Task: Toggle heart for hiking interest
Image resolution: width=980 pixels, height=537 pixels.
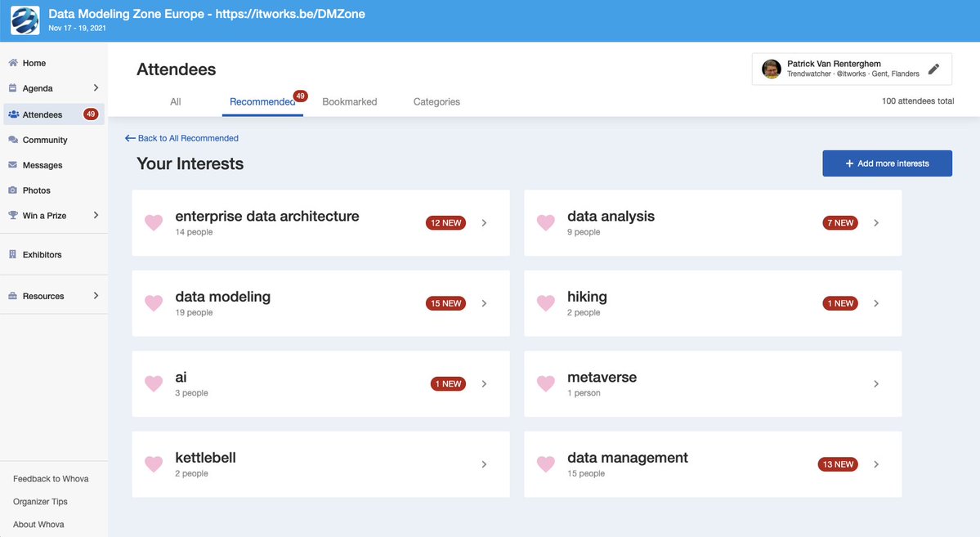Action: coord(546,303)
